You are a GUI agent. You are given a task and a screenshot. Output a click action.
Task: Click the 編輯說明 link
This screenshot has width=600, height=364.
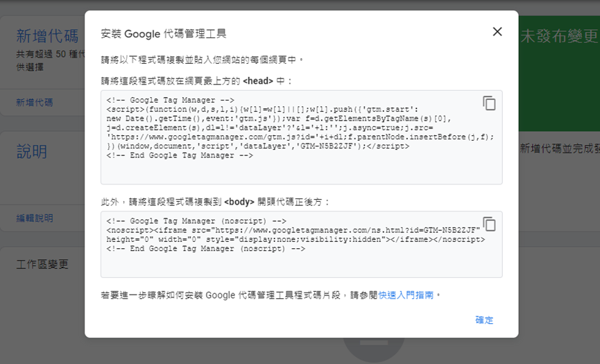35,218
